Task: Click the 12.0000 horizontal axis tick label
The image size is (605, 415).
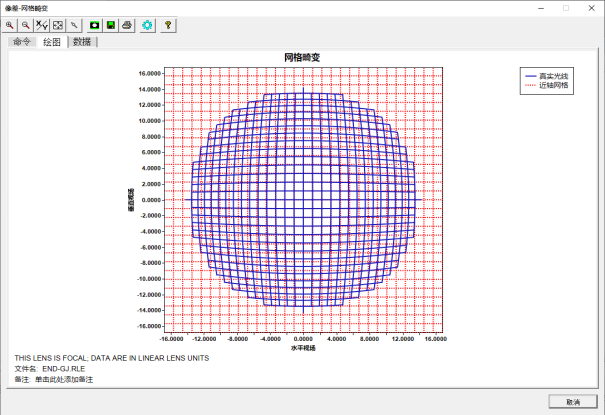Action: click(x=402, y=339)
